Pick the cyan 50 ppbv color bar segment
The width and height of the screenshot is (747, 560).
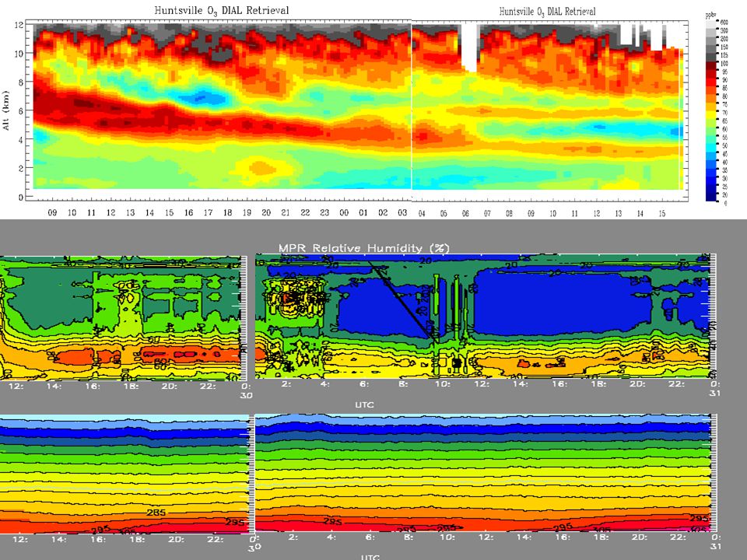point(710,148)
